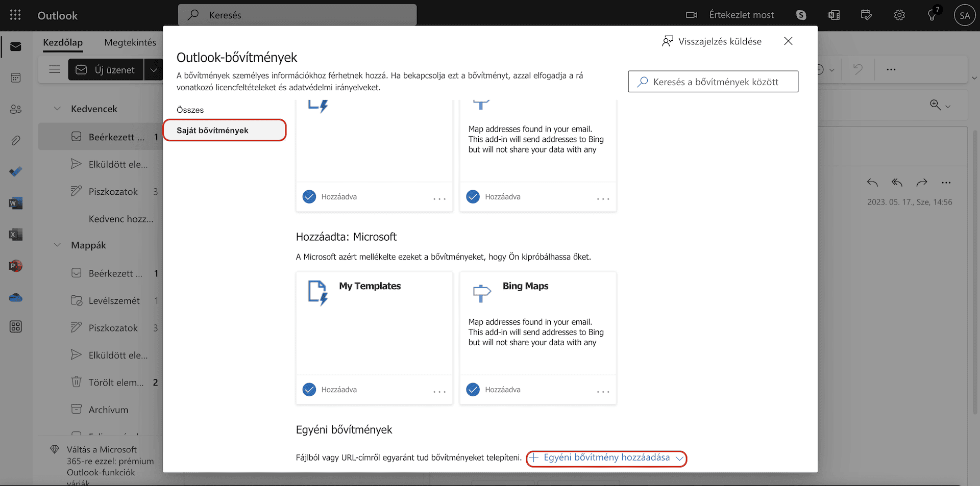Click the undo icon in the toolbar
Viewport: 980px width, 486px height.
click(x=858, y=69)
